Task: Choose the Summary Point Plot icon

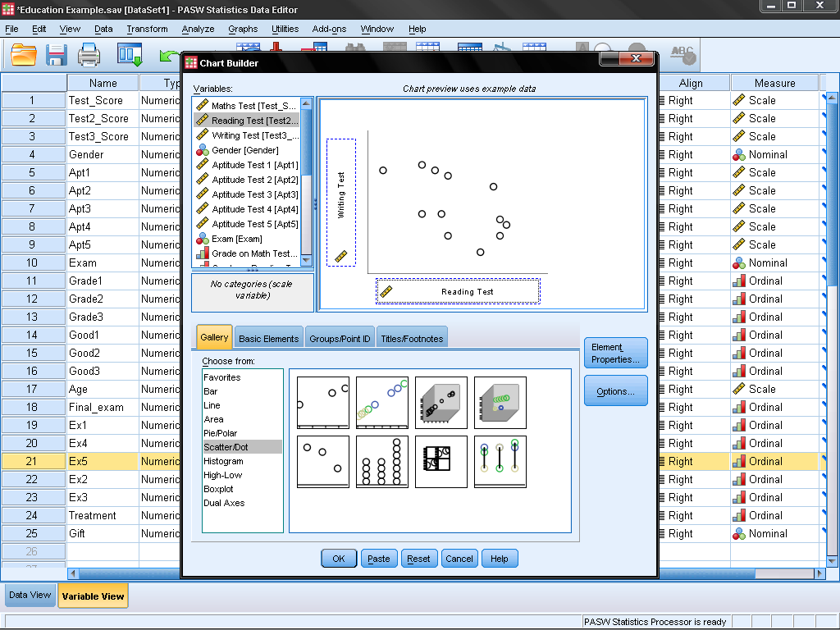Action: point(323,462)
